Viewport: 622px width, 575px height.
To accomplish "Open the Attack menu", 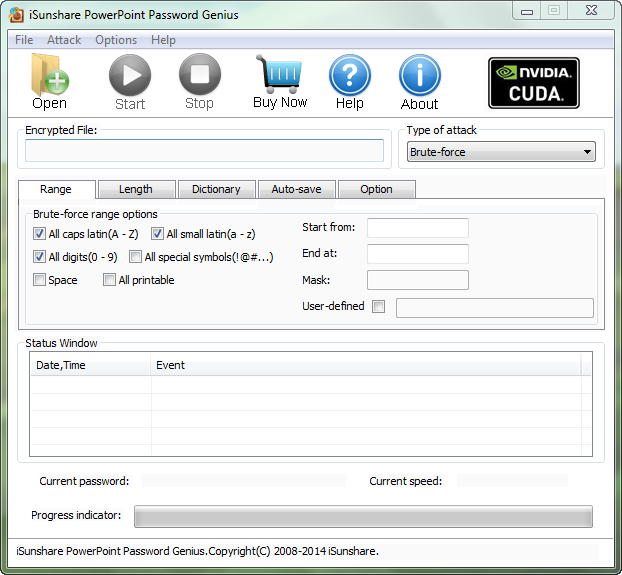I will coord(64,40).
